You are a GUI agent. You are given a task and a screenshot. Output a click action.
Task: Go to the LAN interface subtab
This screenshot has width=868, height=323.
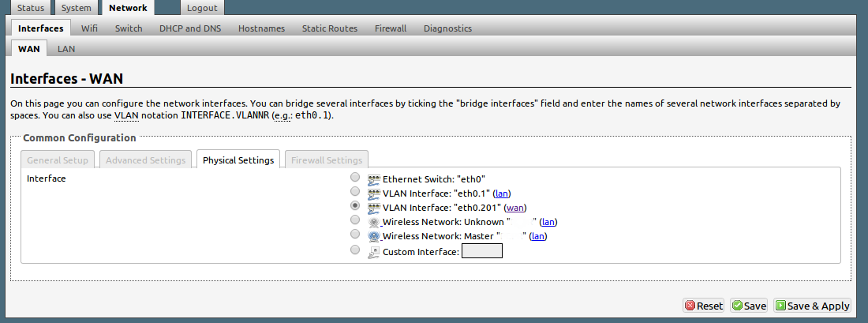tap(66, 49)
